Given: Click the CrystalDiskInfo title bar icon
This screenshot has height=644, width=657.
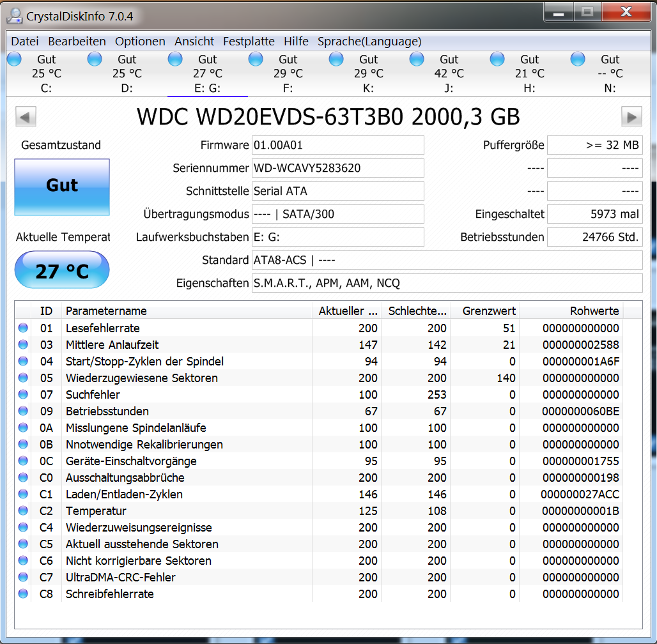Looking at the screenshot, I should tap(15, 16).
